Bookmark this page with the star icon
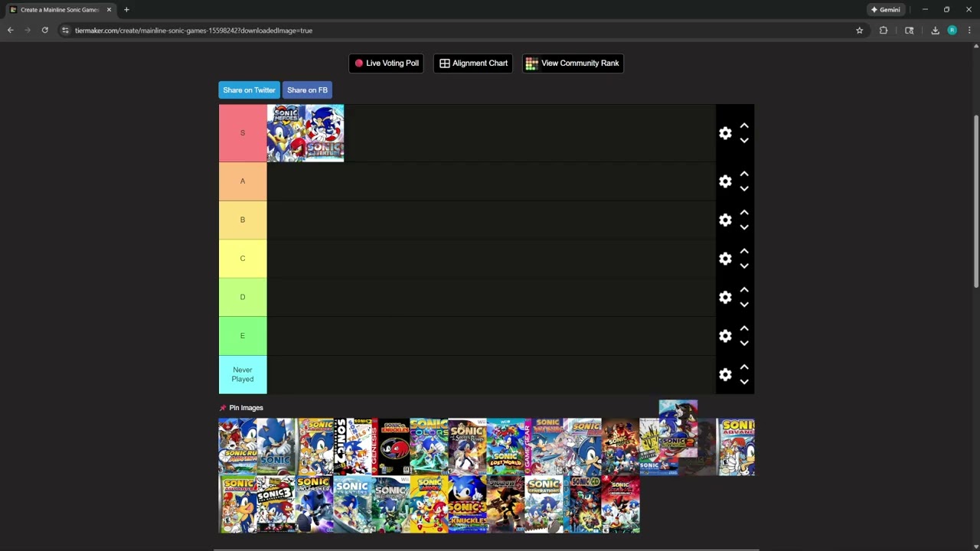 click(859, 31)
